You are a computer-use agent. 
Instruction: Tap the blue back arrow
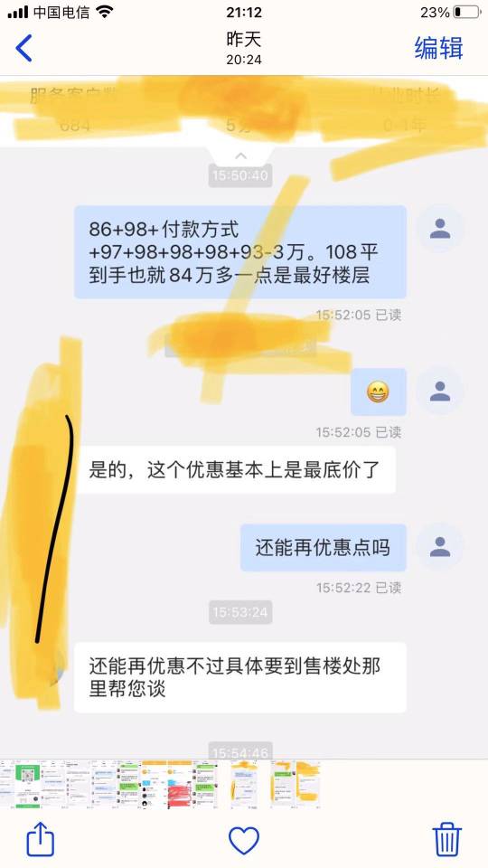pos(23,48)
